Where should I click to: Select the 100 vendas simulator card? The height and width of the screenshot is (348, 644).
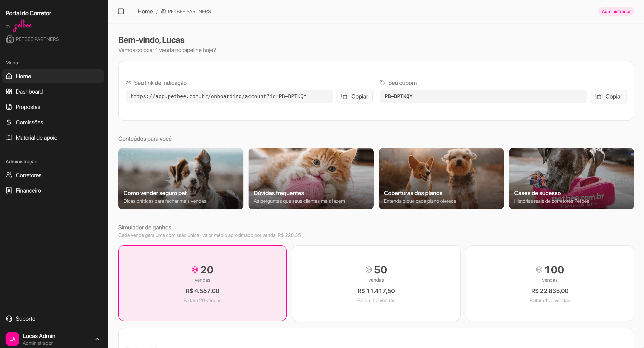pyautogui.click(x=550, y=283)
